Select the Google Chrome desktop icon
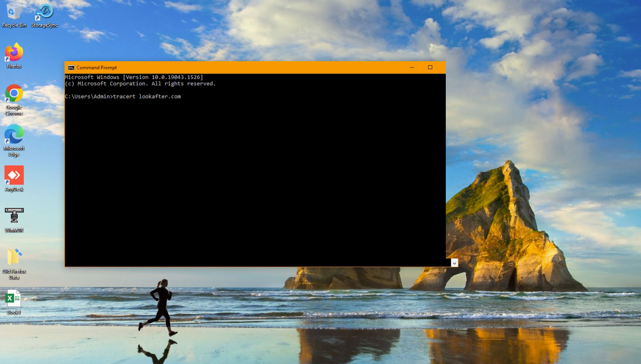Viewport: 641px width, 364px height. (x=14, y=94)
